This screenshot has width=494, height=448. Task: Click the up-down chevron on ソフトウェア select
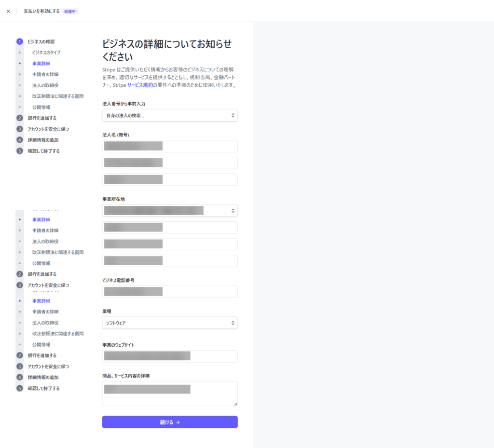pos(233,323)
